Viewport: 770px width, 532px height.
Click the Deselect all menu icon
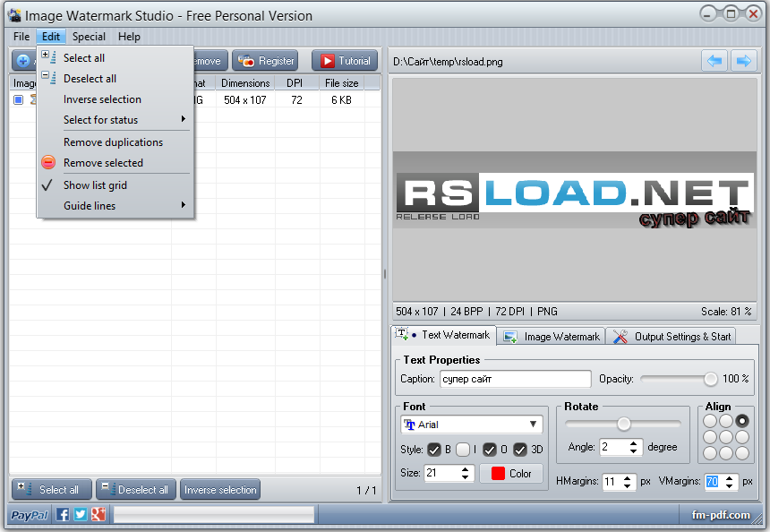[x=48, y=78]
